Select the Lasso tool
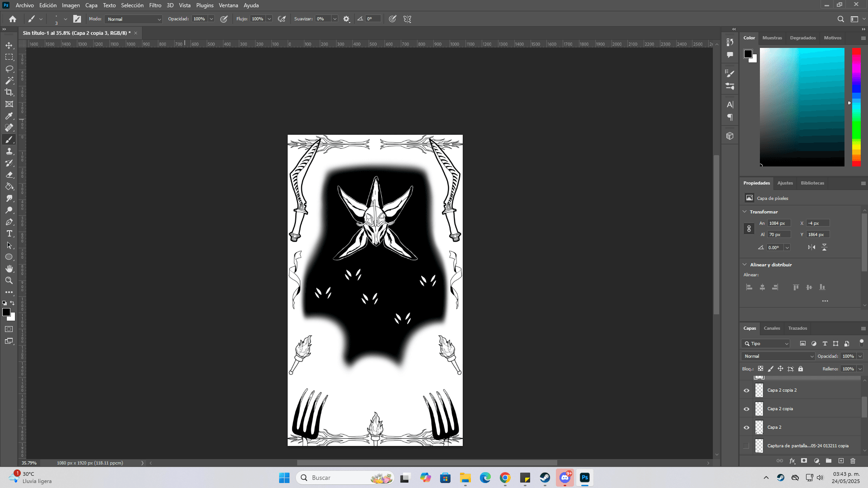Image resolution: width=868 pixels, height=488 pixels. 9,69
